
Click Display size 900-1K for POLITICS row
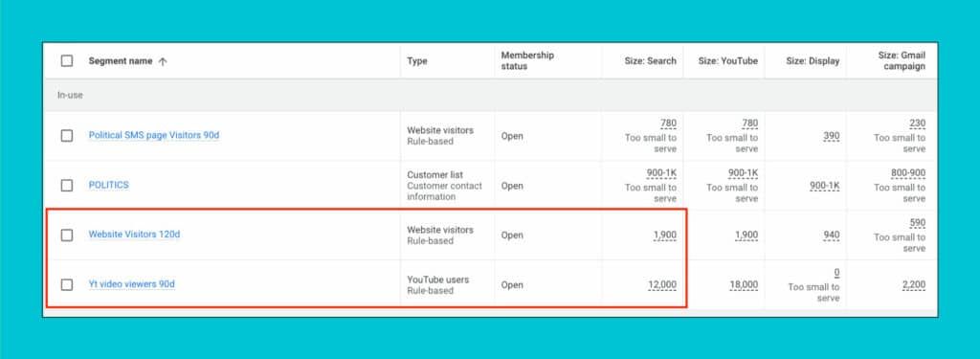824,186
